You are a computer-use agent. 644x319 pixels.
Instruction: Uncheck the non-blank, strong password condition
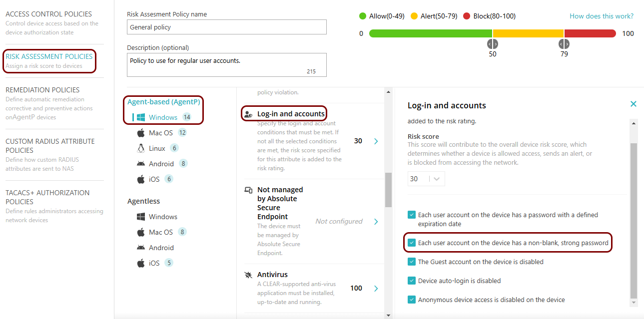coord(412,243)
